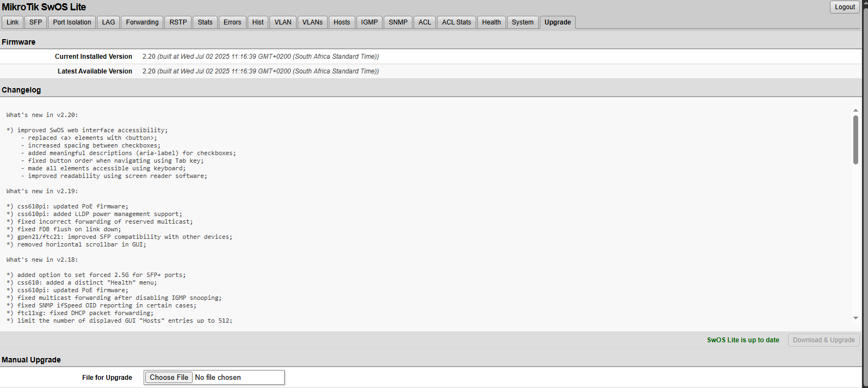Click the Latest Available Version value
The width and height of the screenshot is (868, 388).
pos(261,71)
